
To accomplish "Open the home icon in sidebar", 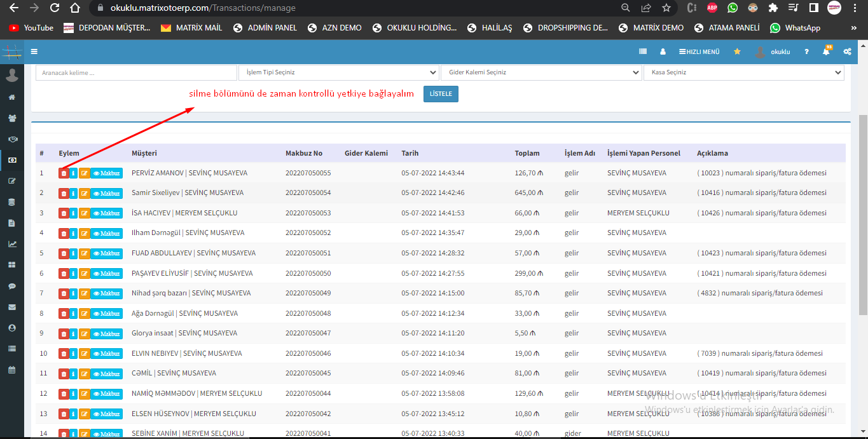I will click(11, 97).
